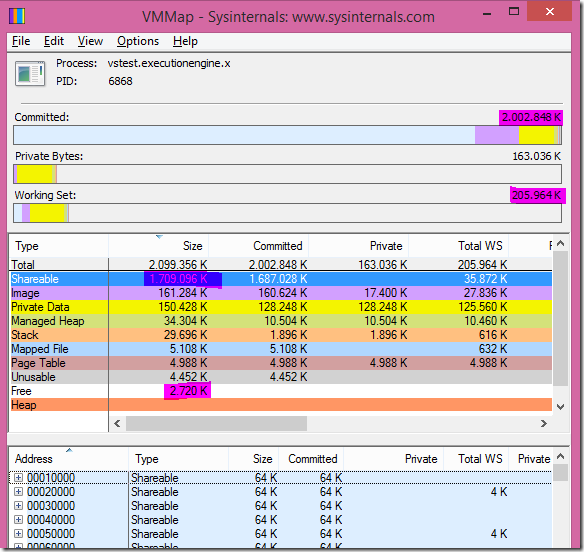Select the Mapped File row
The height and width of the screenshot is (552, 584).
pyautogui.click(x=281, y=349)
